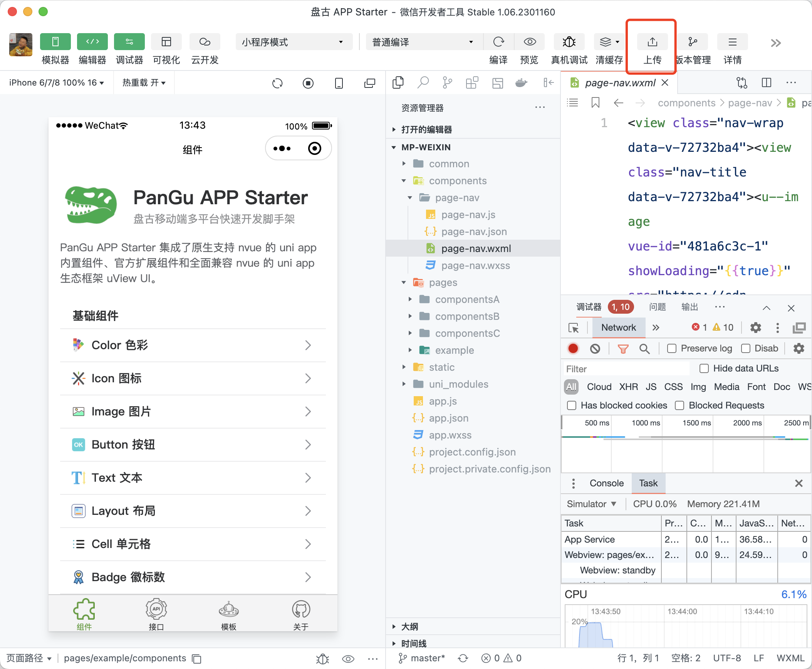Switch to the Console drawer tab

tap(606, 483)
